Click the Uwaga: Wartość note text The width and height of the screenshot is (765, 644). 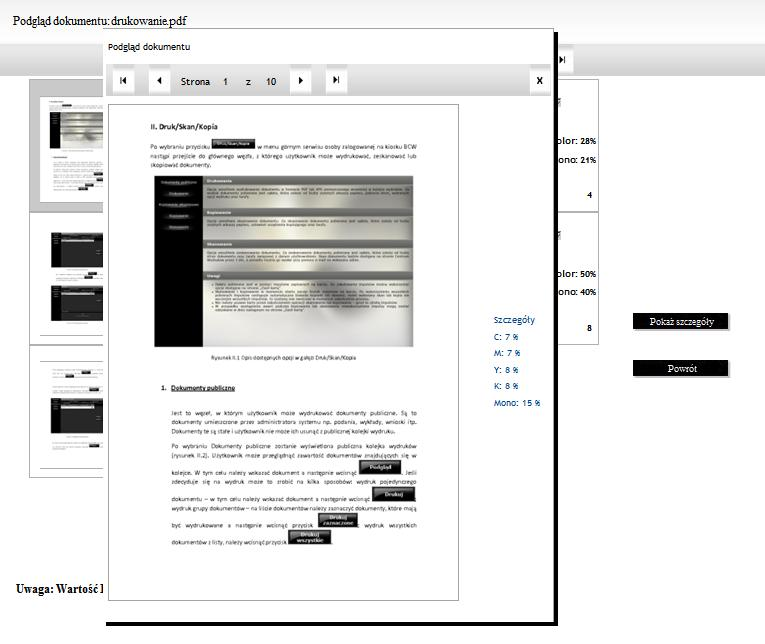pyautogui.click(x=60, y=589)
